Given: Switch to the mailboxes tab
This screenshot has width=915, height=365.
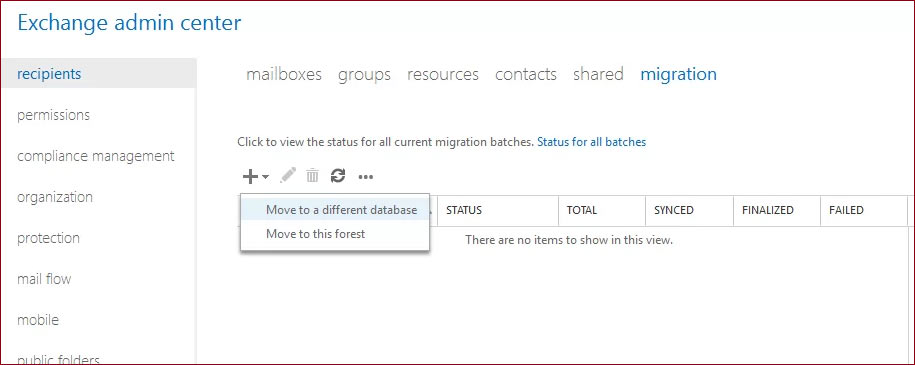Looking at the screenshot, I should click(x=284, y=74).
